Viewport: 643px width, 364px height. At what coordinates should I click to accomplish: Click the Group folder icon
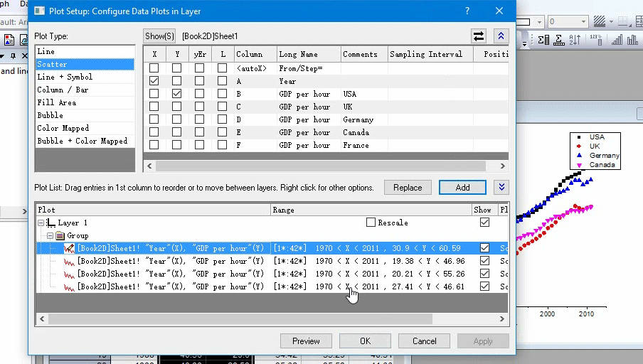click(60, 235)
